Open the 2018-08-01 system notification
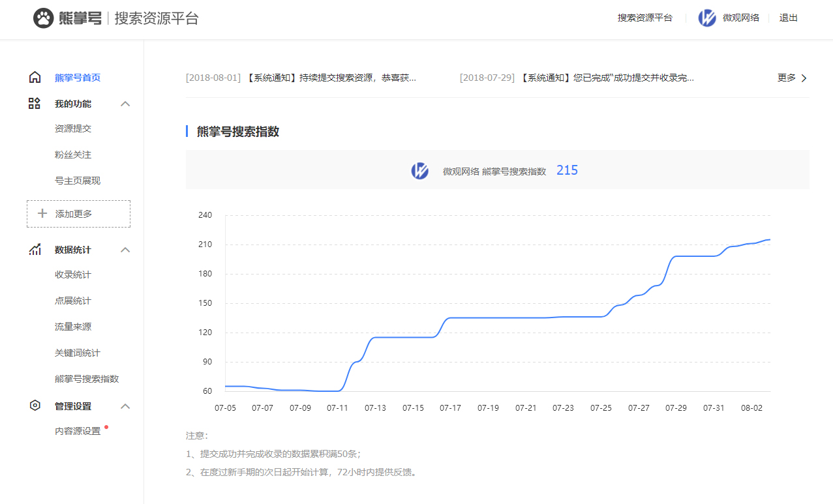The width and height of the screenshot is (833, 504). point(301,78)
